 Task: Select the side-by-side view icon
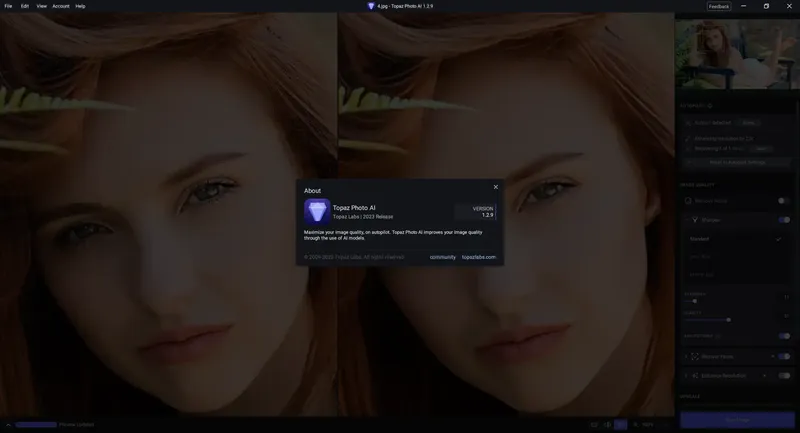coord(620,424)
